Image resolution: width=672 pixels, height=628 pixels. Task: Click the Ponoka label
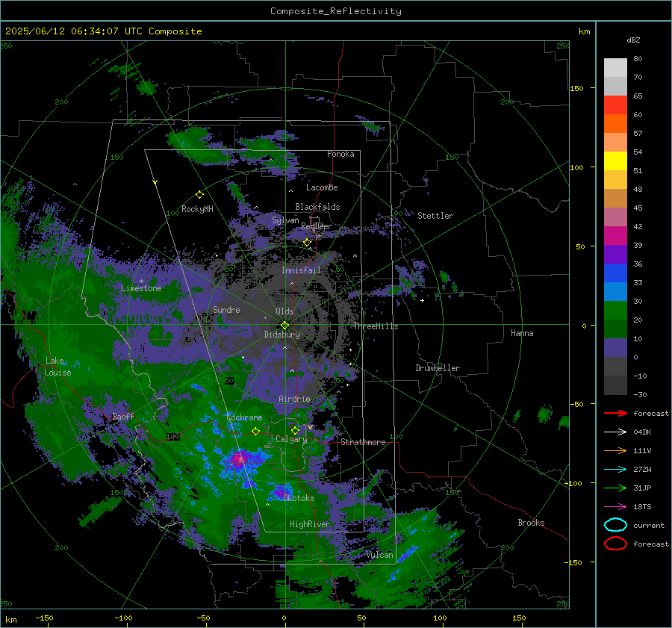[340, 154]
